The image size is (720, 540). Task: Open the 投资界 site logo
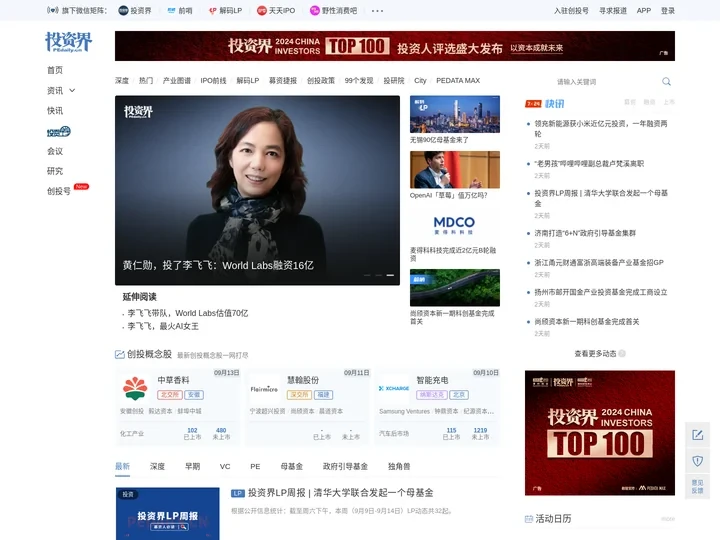(68, 42)
